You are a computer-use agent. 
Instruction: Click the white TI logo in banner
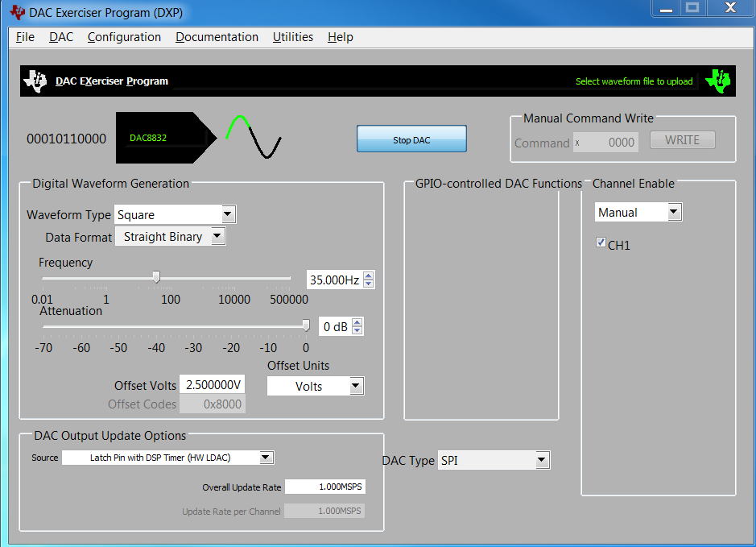(x=35, y=81)
